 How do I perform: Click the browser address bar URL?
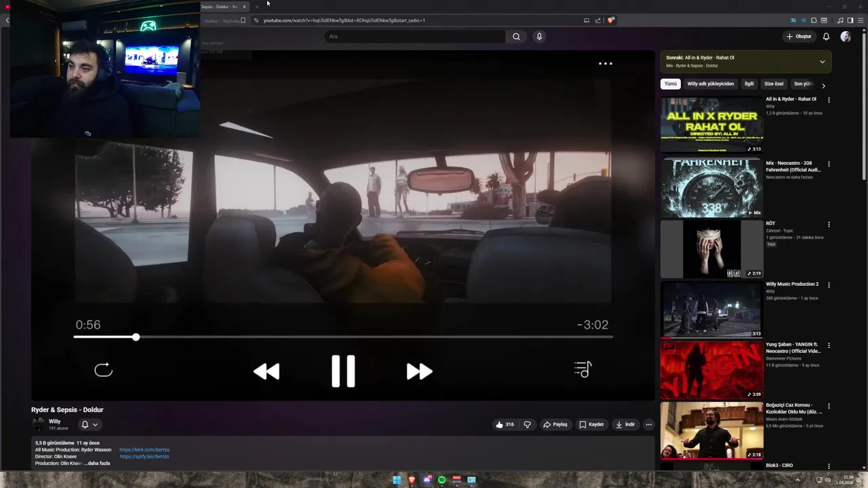(344, 20)
